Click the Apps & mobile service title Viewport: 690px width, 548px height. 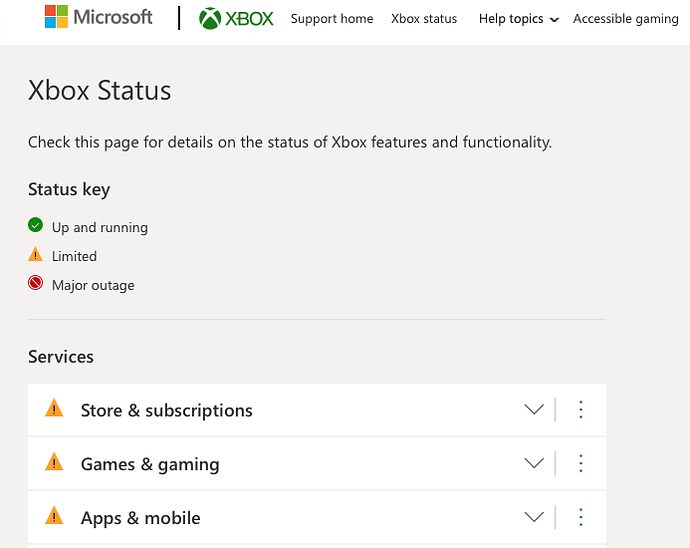(140, 518)
